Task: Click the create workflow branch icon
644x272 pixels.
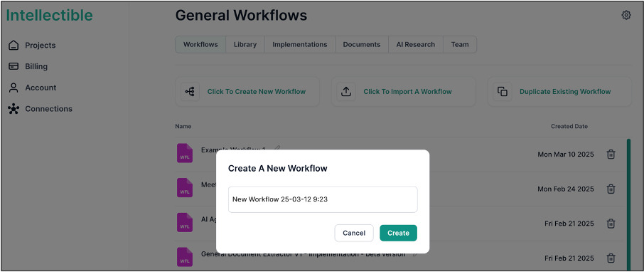Action: point(190,91)
